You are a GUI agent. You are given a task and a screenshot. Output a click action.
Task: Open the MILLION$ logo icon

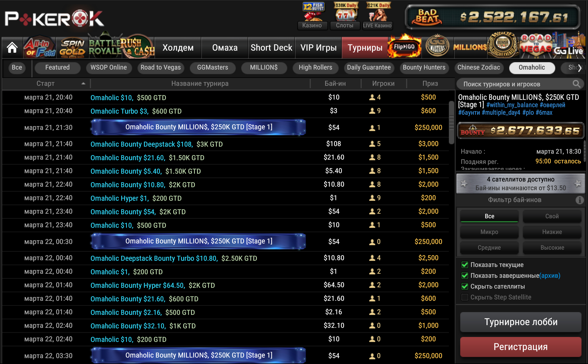pos(470,47)
